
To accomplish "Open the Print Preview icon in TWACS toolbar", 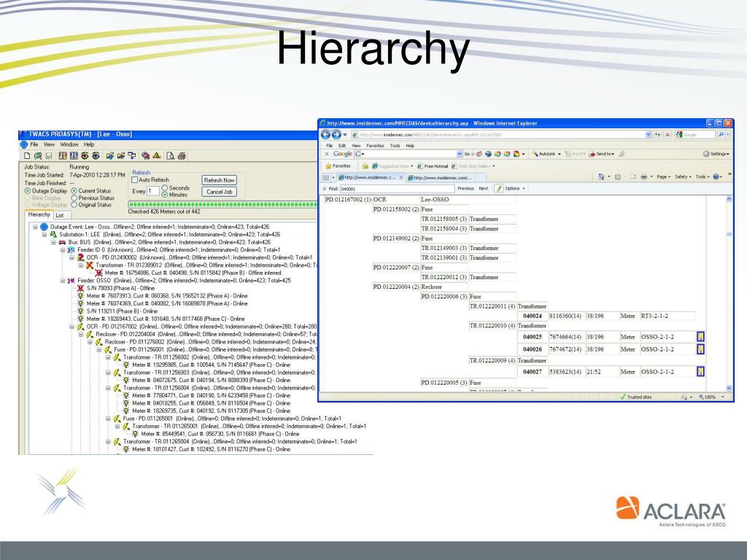I will tap(170, 156).
